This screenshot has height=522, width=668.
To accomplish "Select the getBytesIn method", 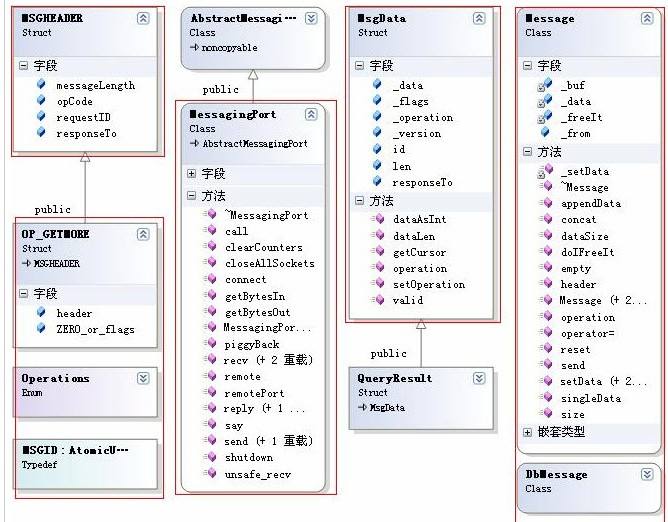I will click(x=255, y=296).
